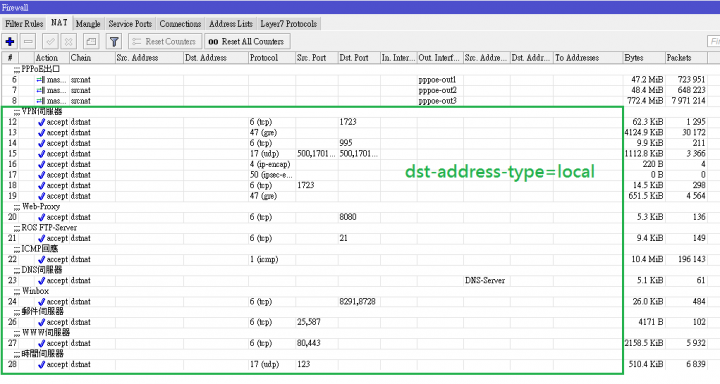
Task: Click the checkmark enable rule icon
Action: pos(50,41)
